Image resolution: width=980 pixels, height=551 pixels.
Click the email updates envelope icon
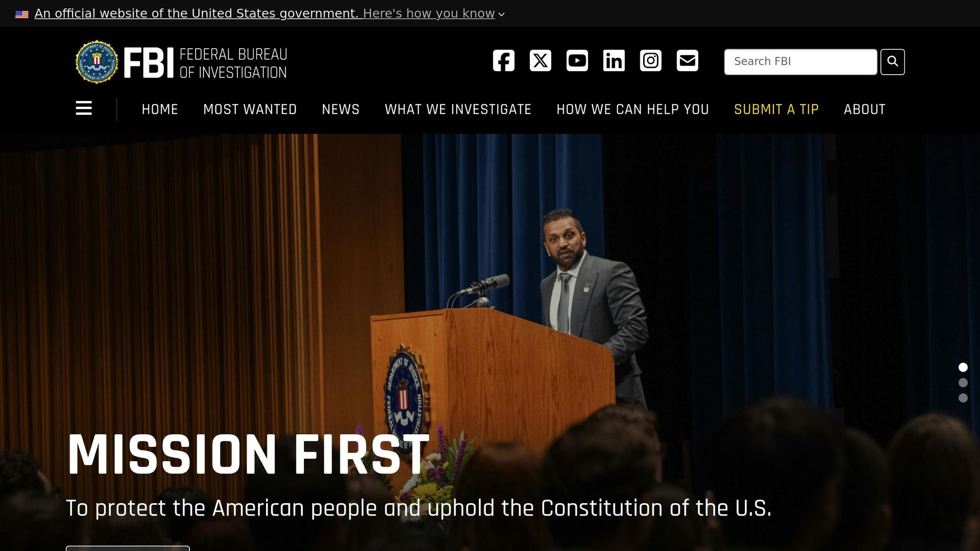pyautogui.click(x=688, y=61)
